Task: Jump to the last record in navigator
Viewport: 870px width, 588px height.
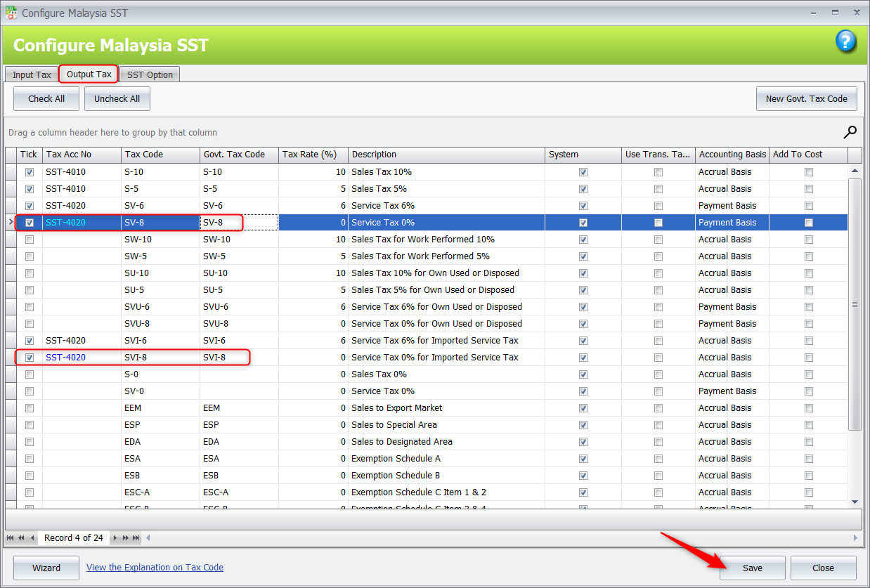Action: click(136, 538)
